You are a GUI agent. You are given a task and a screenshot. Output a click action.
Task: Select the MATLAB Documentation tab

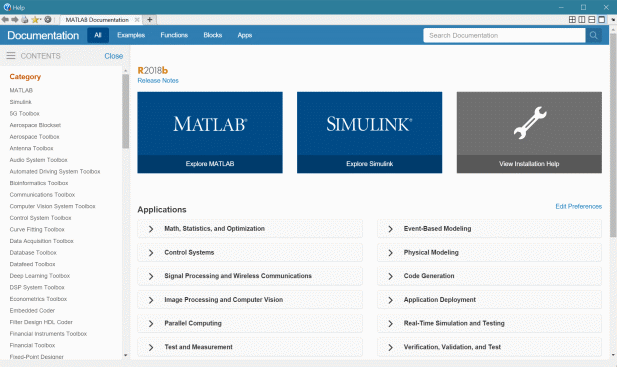pyautogui.click(x=97, y=20)
